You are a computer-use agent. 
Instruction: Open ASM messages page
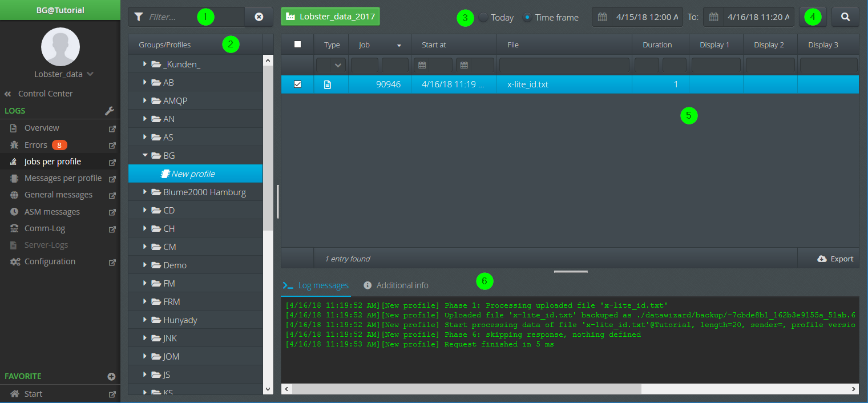(x=52, y=212)
